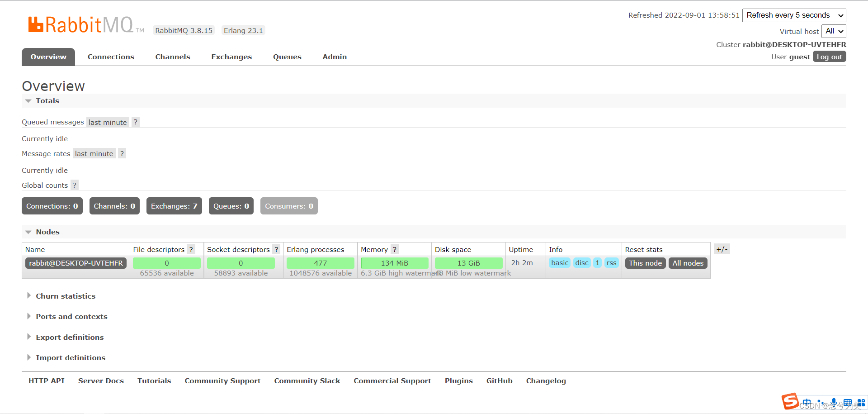Screen dimensions: 868x414
Task: Click the Sogou toolbox grid icon
Action: [x=861, y=402]
